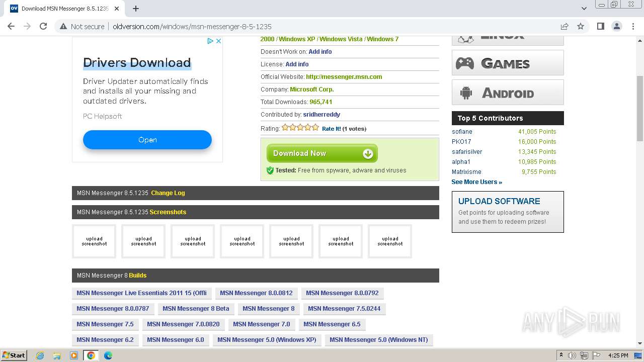
Task: Bookmark this page with the star icon
Action: click(581, 26)
